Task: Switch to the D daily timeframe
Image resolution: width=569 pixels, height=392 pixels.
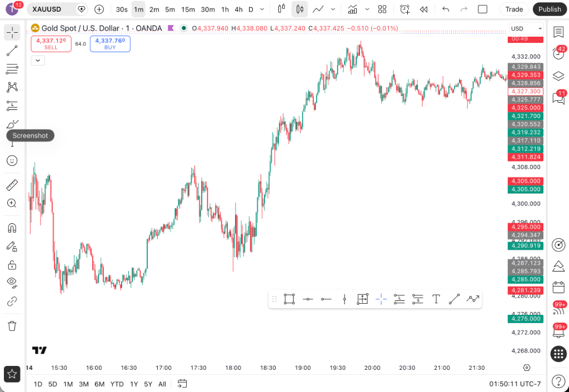Action: (x=251, y=9)
